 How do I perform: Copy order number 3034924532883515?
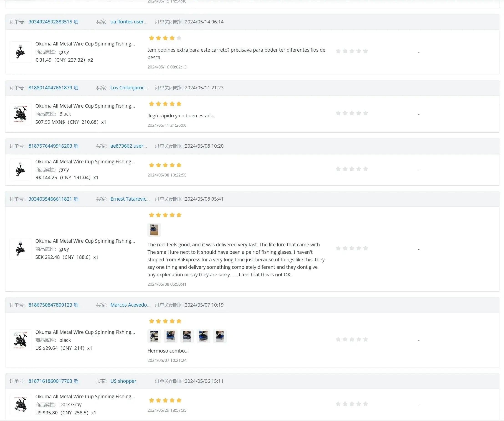(76, 22)
